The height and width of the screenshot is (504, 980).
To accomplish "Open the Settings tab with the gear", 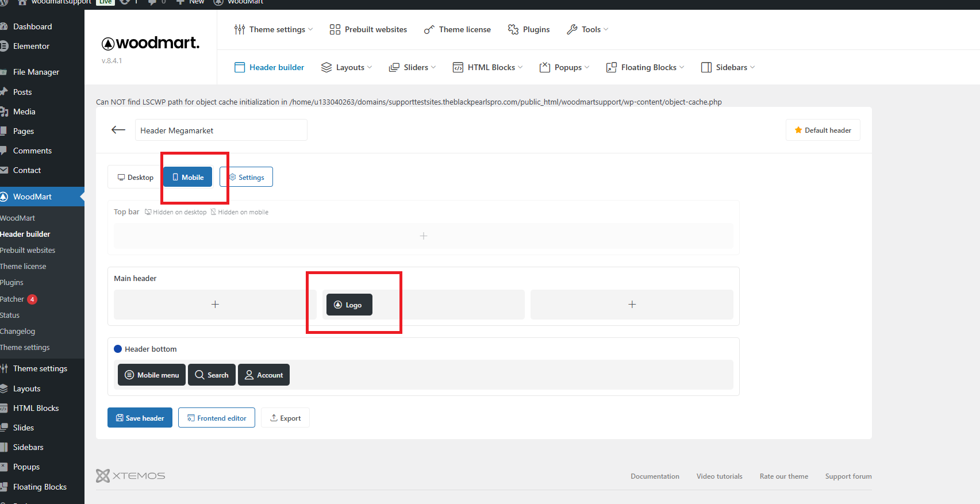I will point(247,177).
